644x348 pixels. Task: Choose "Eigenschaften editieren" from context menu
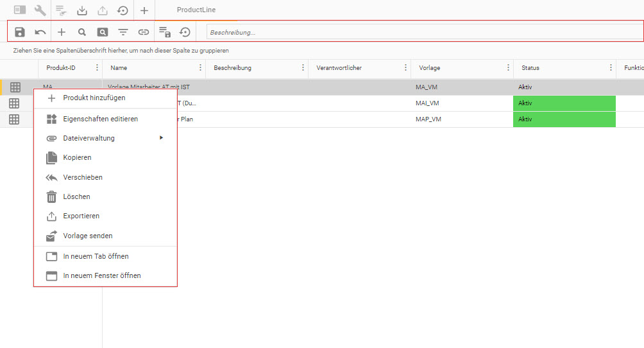[100, 119]
